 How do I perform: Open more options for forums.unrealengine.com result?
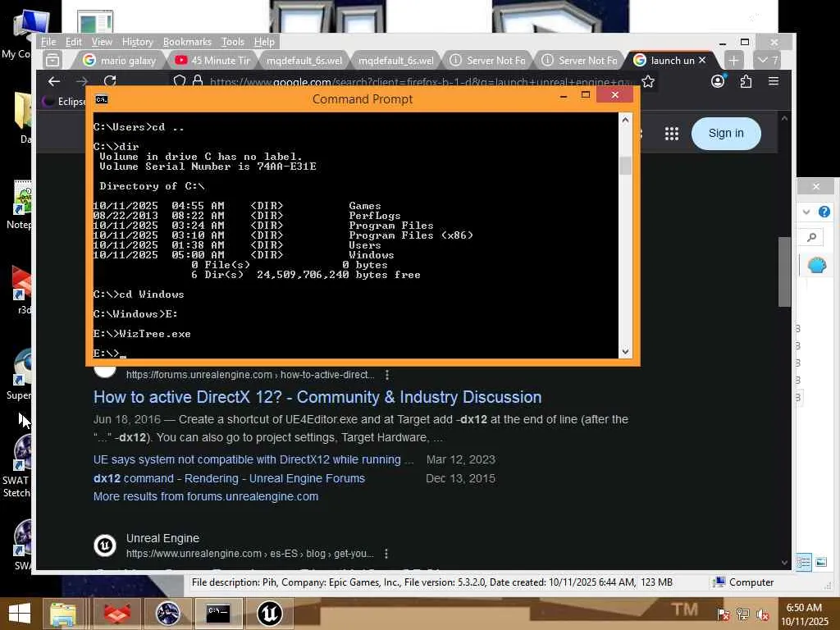pos(387,375)
